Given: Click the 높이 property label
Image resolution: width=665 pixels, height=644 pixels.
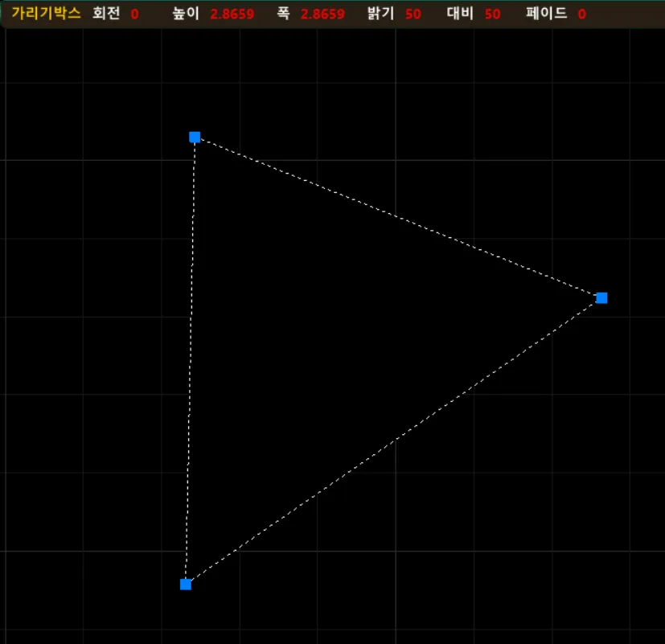Looking at the screenshot, I should (186, 14).
